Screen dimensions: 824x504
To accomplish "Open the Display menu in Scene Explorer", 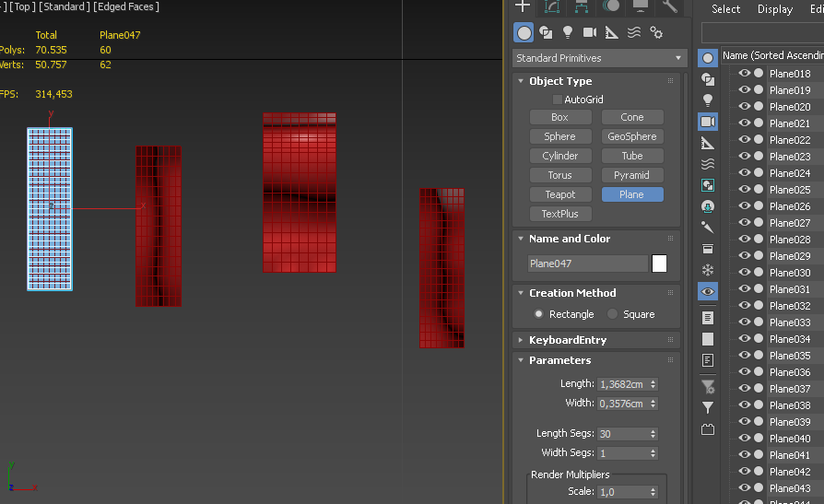I will [x=774, y=9].
